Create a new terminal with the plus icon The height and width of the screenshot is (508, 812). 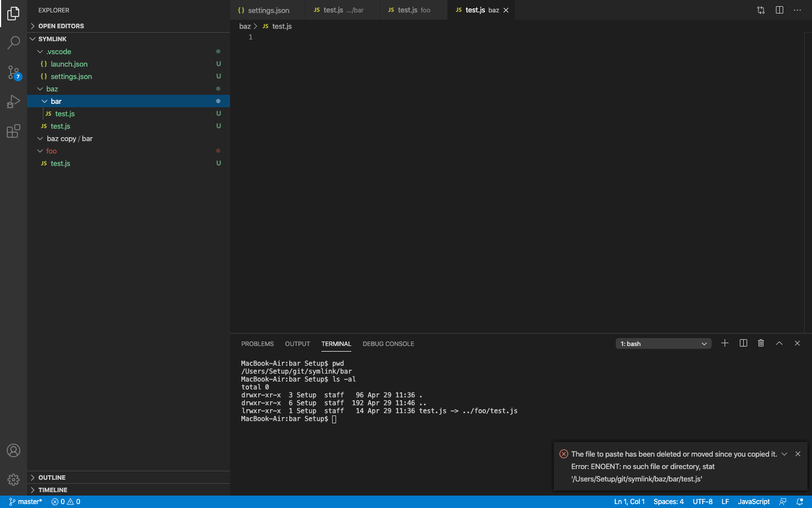tap(725, 343)
